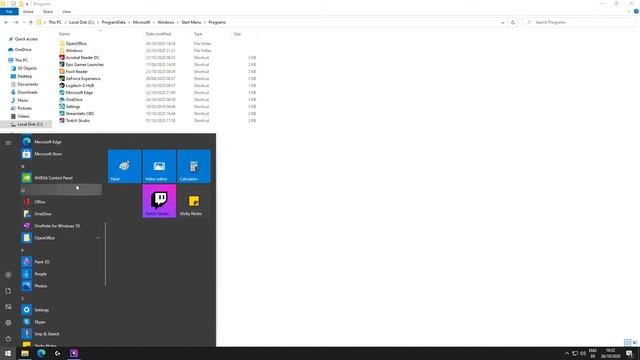Open OneDrive in Start app list

pos(61,214)
